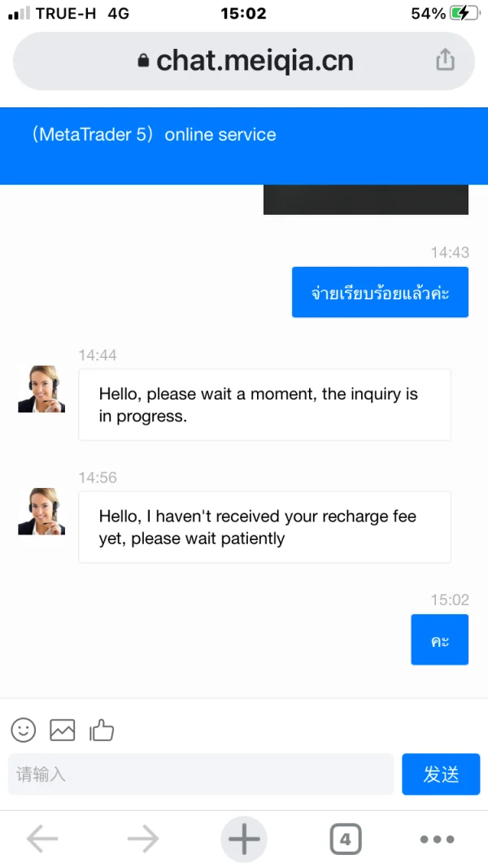Tap the browser forward arrow
Image resolution: width=488 pixels, height=868 pixels.
pyautogui.click(x=143, y=839)
